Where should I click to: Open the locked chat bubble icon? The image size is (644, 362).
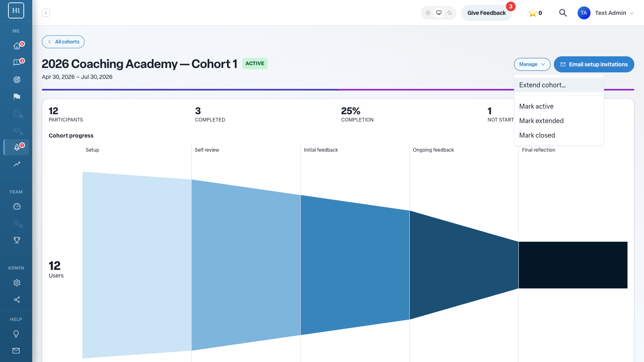[17, 114]
